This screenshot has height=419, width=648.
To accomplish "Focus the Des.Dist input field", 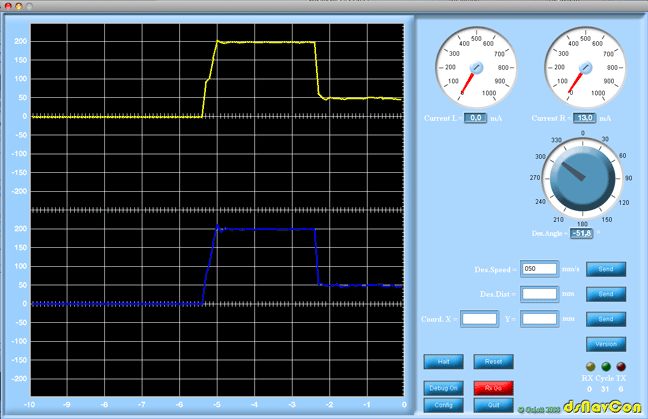I will pyautogui.click(x=539, y=294).
